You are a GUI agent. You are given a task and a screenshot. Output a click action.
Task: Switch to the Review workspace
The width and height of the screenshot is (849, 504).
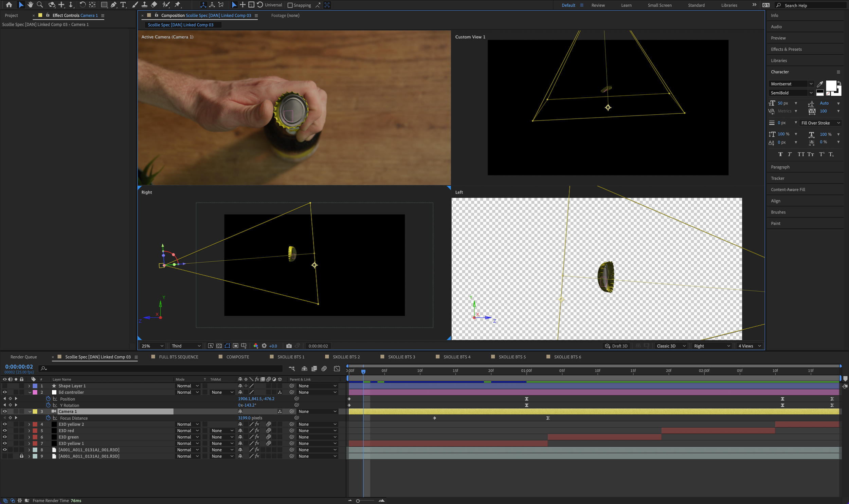[598, 5]
